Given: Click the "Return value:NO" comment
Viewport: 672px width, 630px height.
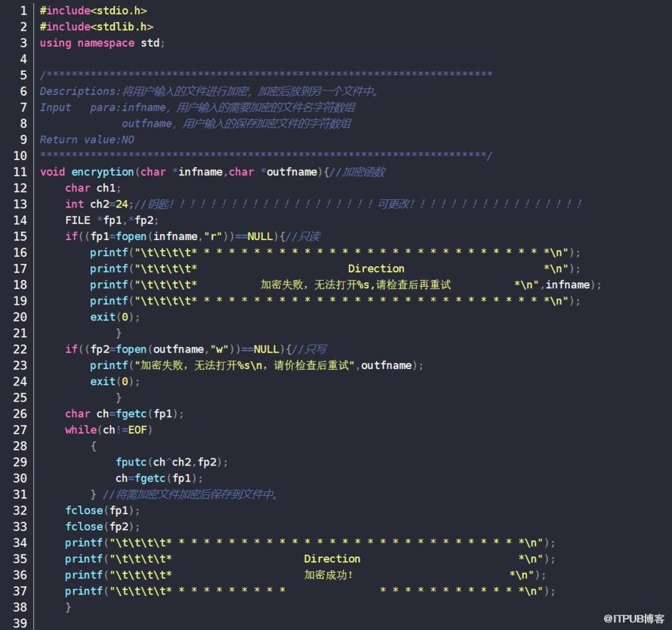Looking at the screenshot, I should pos(87,140).
